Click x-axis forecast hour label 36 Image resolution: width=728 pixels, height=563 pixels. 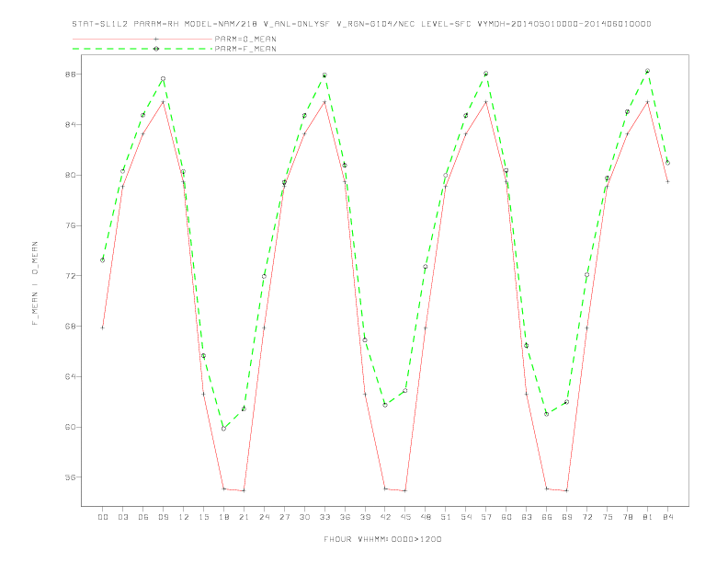[x=345, y=517]
